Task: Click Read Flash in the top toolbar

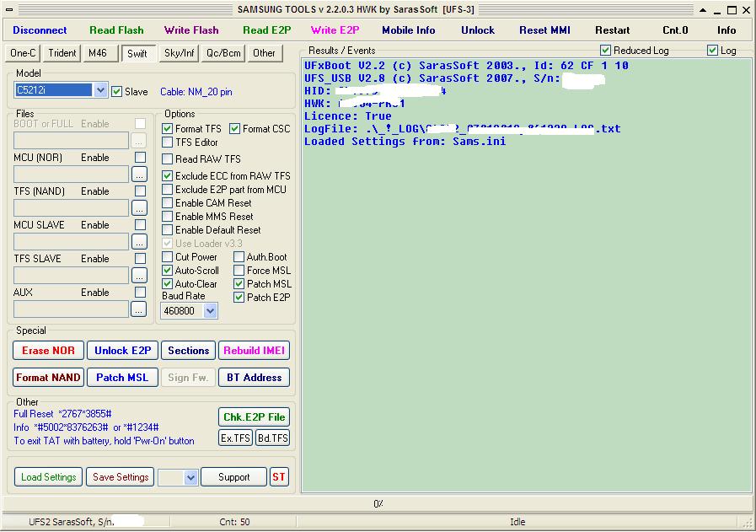Action: (x=116, y=30)
